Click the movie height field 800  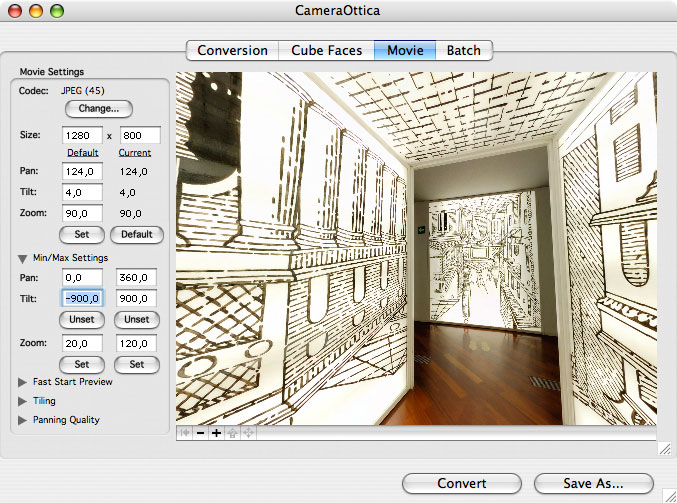point(140,136)
